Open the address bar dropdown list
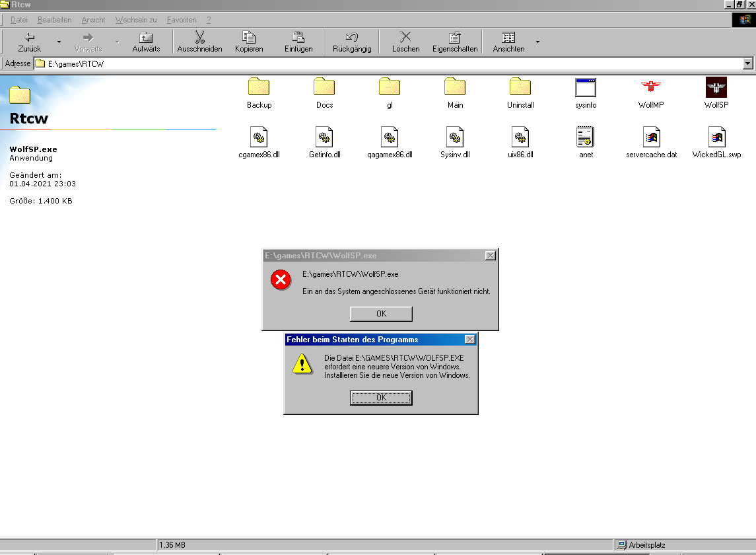 [x=748, y=63]
